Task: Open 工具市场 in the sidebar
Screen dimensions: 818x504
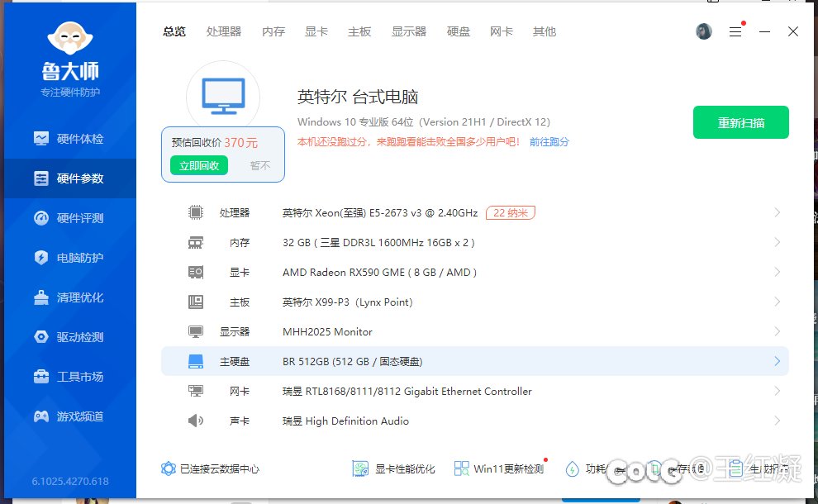Action: [x=70, y=377]
